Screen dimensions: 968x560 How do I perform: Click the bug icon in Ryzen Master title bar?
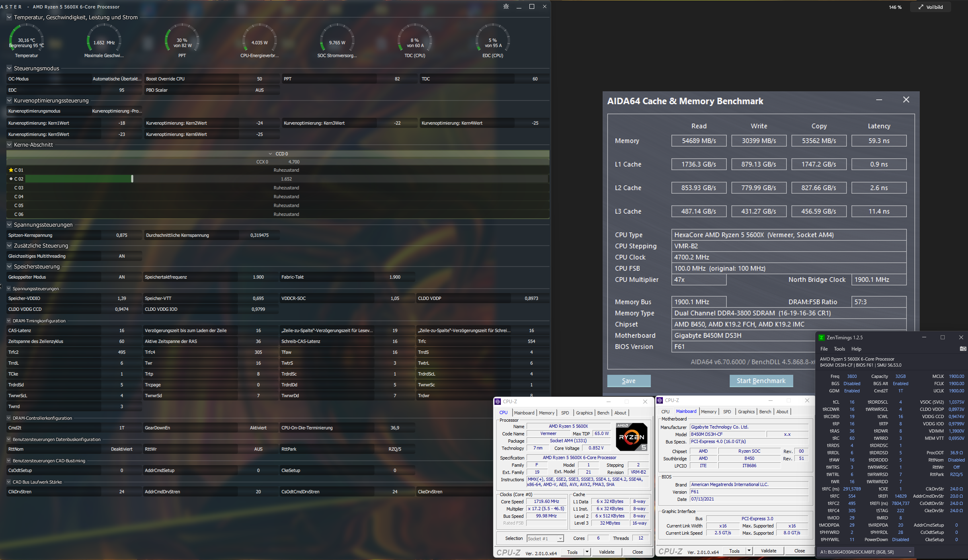click(506, 6)
